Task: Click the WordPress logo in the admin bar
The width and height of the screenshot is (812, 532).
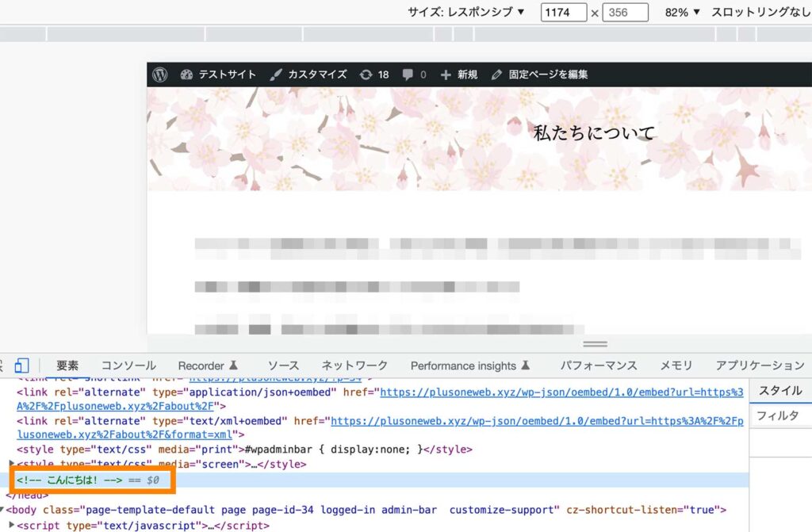Action: tap(161, 75)
